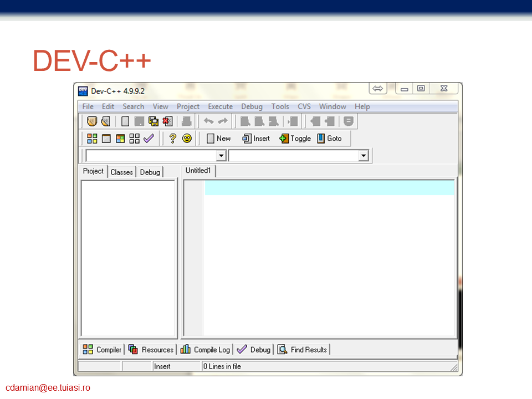Click the Run window icon in compile toolbar
This screenshot has width=532, height=399.
point(106,139)
